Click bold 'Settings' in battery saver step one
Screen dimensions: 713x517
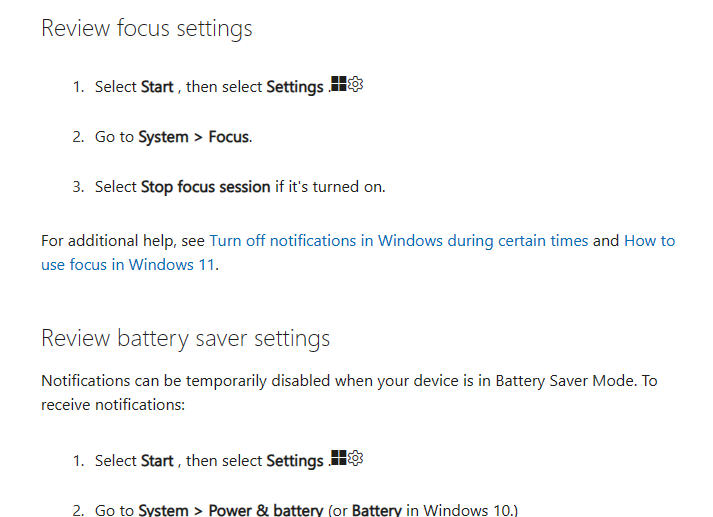pyautogui.click(x=295, y=461)
